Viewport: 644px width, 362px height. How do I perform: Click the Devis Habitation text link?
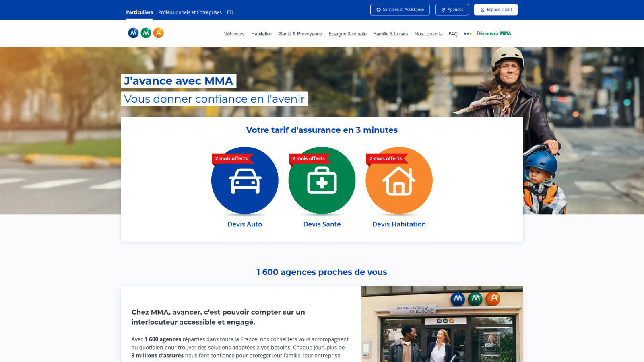tap(399, 224)
